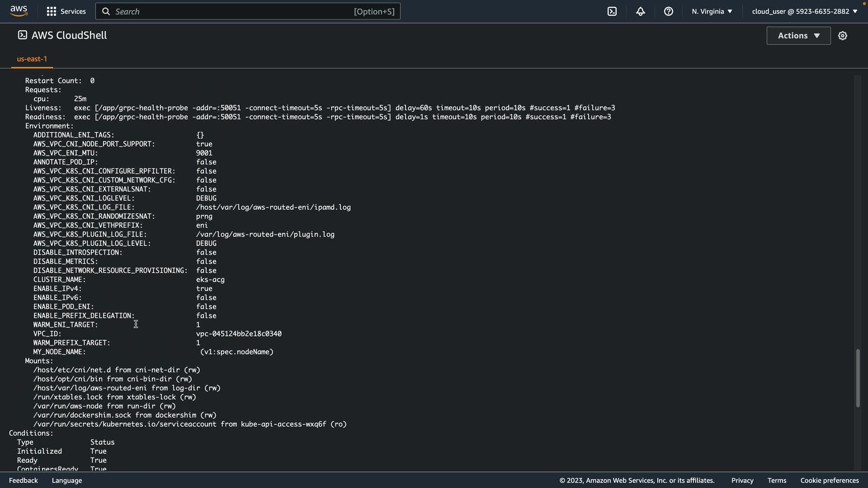Open the Terms link
The width and height of the screenshot is (868, 488).
[x=777, y=480]
